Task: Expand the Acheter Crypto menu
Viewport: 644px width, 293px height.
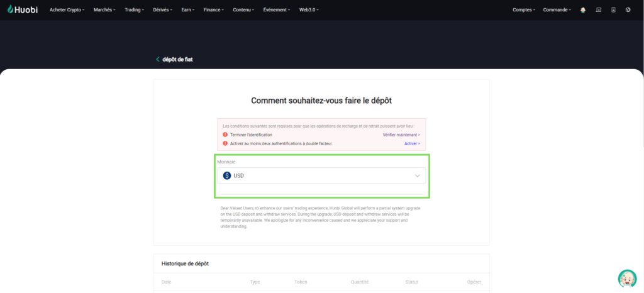Action: (x=67, y=10)
